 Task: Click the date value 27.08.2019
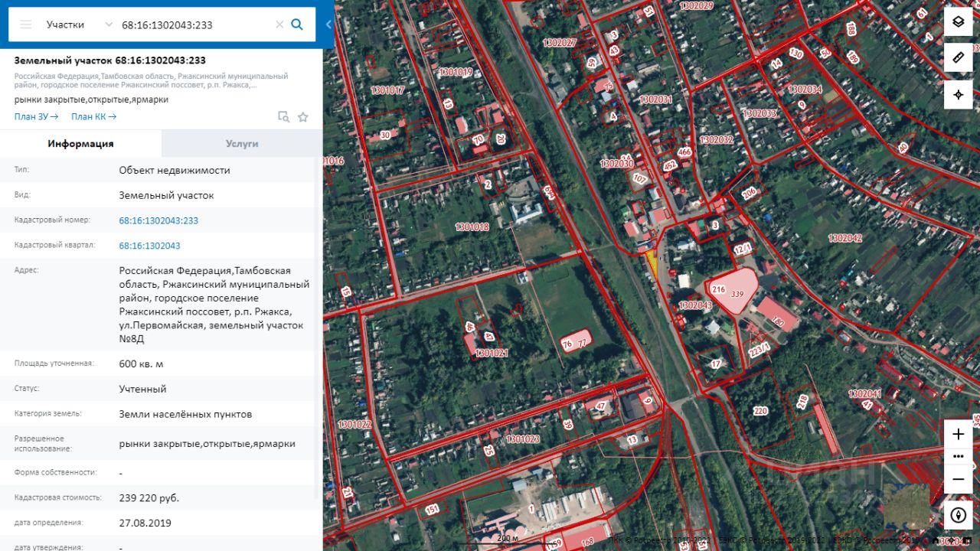coord(145,523)
